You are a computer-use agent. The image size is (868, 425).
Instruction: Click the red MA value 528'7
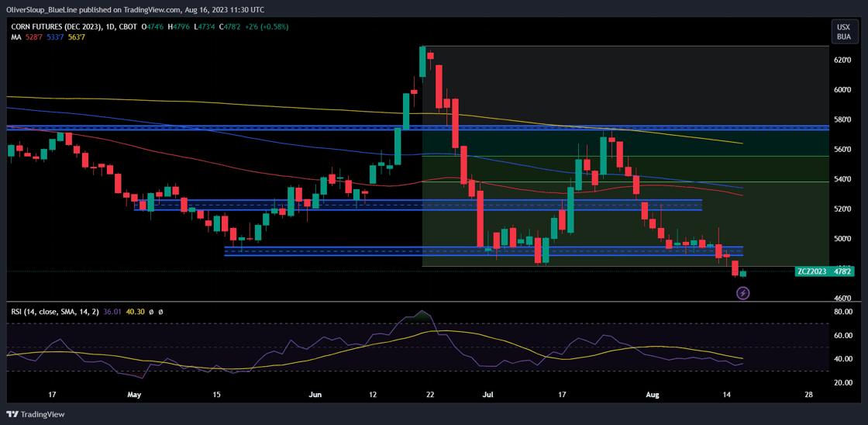[x=34, y=36]
